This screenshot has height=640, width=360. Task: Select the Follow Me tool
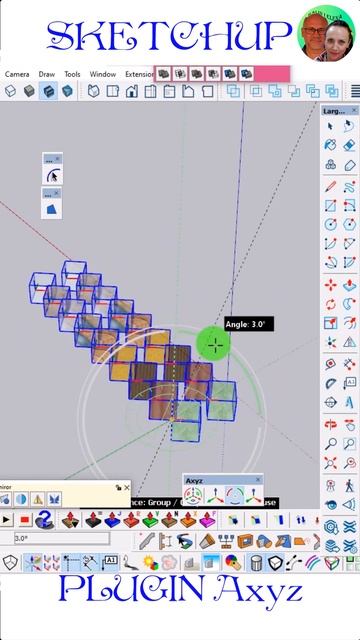point(349,304)
